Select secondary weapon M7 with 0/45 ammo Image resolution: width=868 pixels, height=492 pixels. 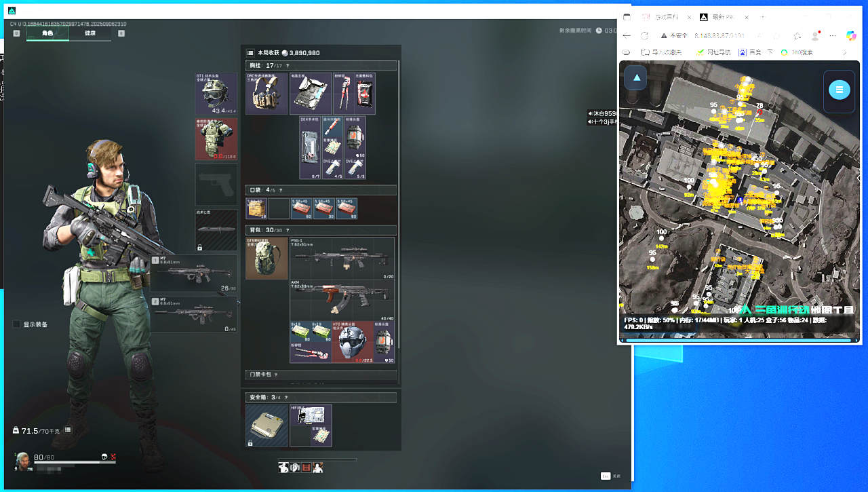(x=194, y=314)
